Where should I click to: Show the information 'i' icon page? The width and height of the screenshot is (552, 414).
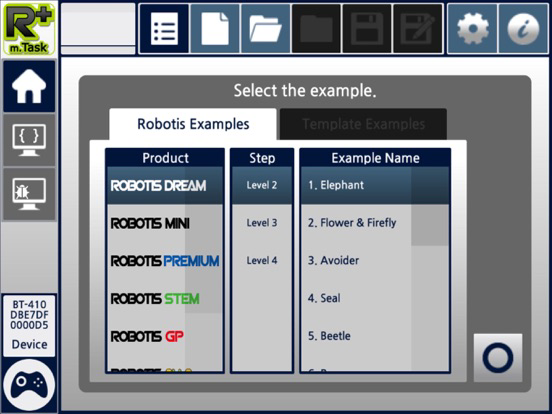(523, 29)
